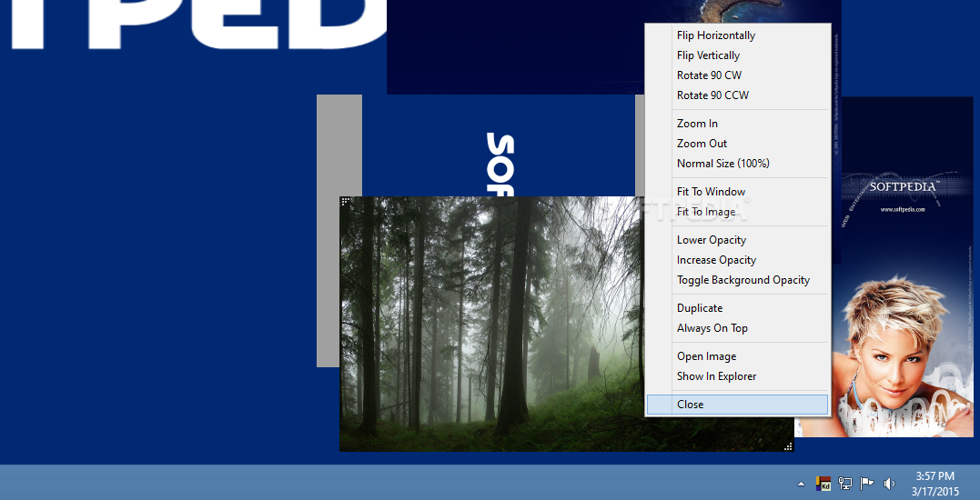Click Close in the context menu
The width and height of the screenshot is (980, 500).
click(x=737, y=405)
